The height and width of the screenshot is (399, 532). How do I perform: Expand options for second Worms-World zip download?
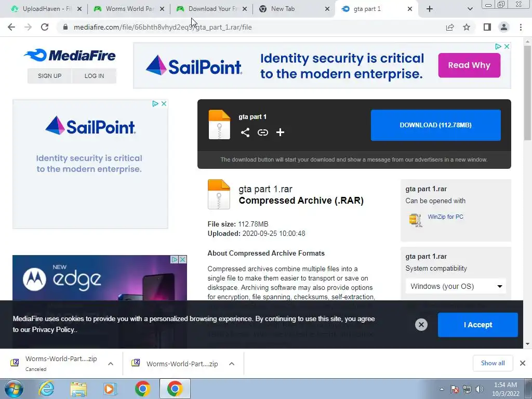(x=232, y=363)
